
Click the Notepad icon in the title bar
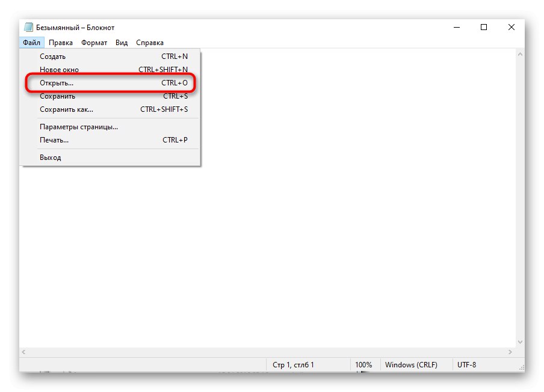[x=28, y=27]
